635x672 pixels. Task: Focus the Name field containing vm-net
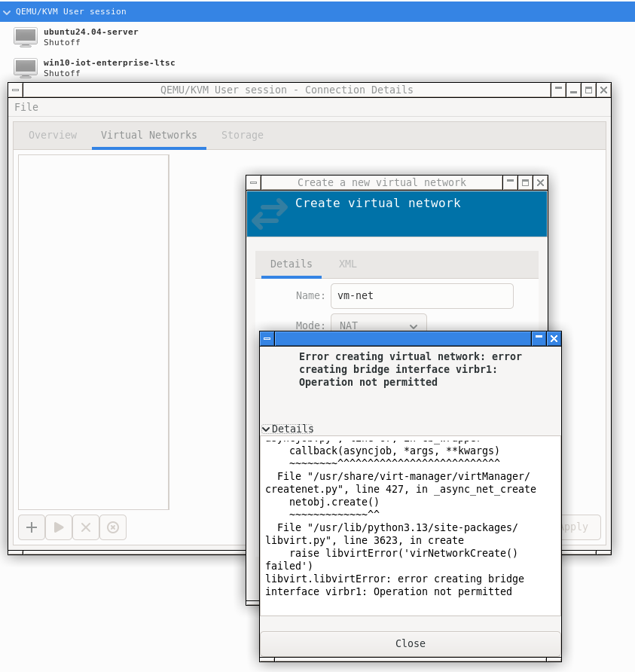pos(422,296)
